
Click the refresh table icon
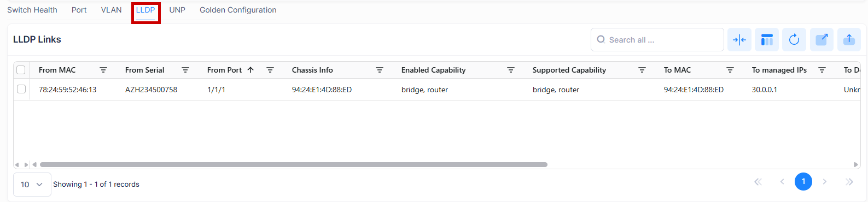(x=794, y=39)
